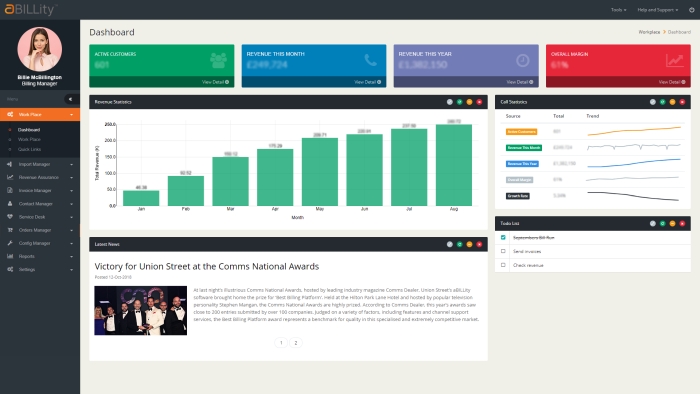This screenshot has width=700, height=394.
Task: Click the Workplace breadcrumb link
Action: (x=649, y=32)
